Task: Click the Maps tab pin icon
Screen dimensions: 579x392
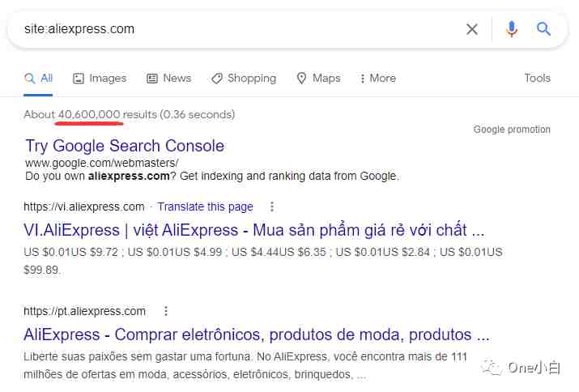Action: coord(301,79)
